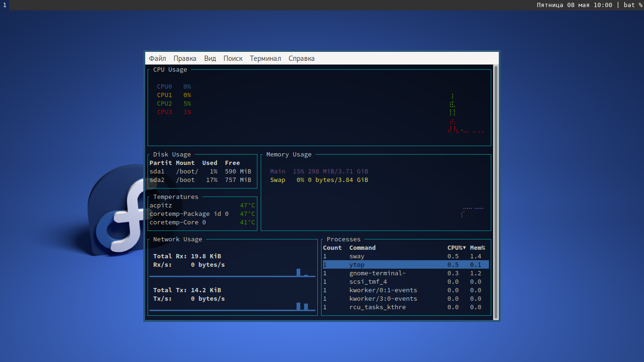Select the highlighted ytop process row
Screen dimensions: 644x362
pos(405,264)
